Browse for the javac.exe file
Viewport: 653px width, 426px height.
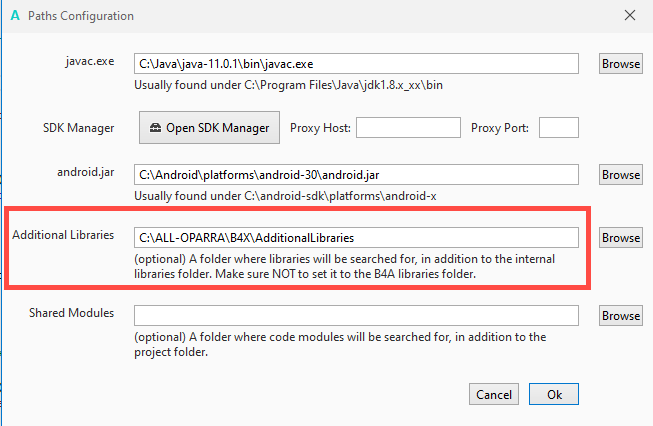(x=620, y=64)
